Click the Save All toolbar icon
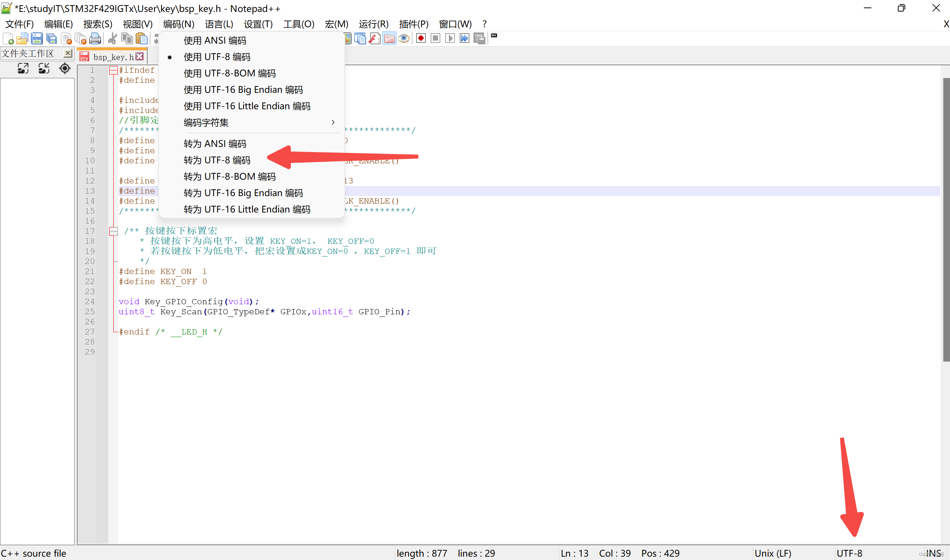The image size is (950, 560). click(x=51, y=38)
